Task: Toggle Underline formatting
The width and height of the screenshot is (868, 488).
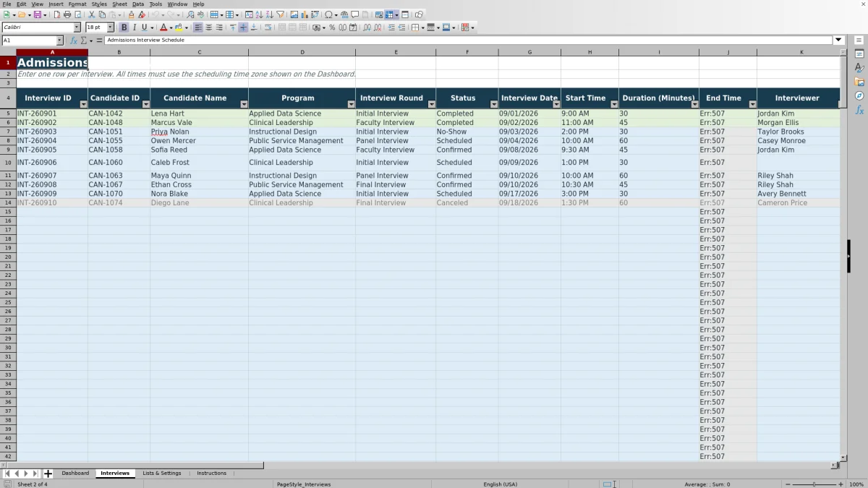Action: (144, 27)
